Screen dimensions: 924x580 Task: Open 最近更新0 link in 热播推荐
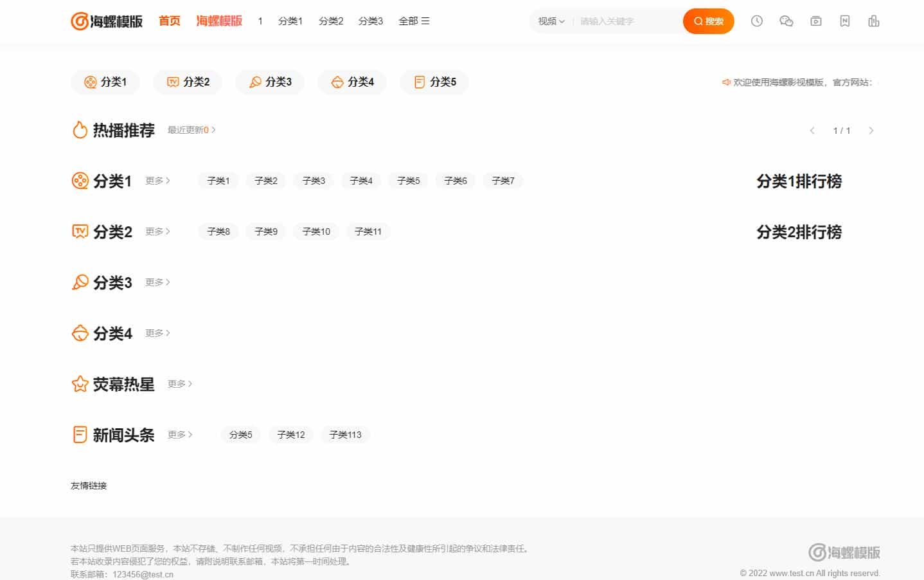191,130
